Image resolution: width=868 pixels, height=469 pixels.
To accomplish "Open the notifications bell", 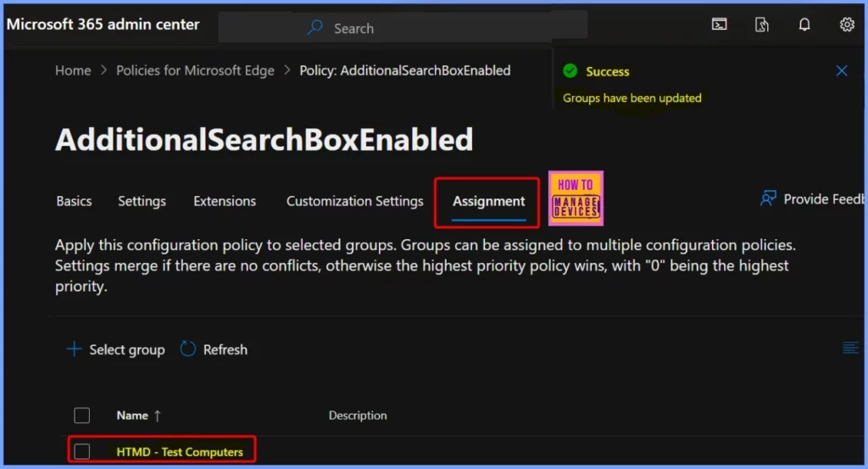I will coord(804,25).
